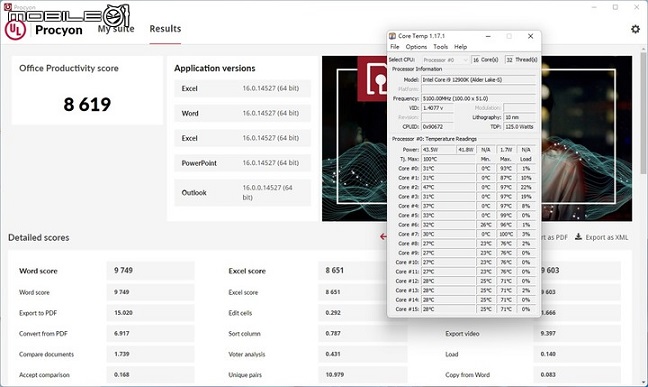Close the Core Temp window
The image size is (648, 387).
coord(531,36)
